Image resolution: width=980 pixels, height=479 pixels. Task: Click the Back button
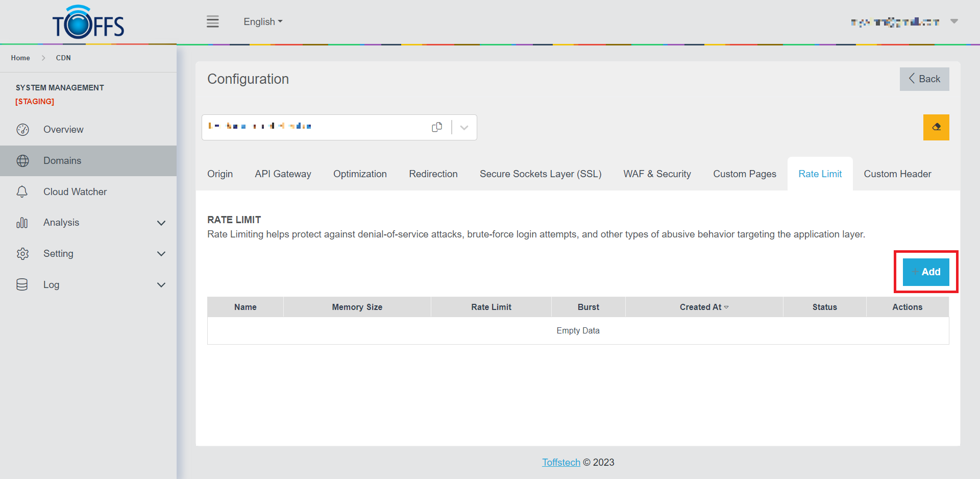coord(924,79)
